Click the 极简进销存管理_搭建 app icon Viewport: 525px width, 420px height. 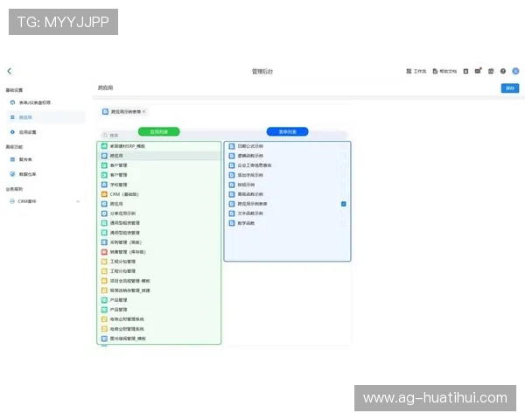104,290
